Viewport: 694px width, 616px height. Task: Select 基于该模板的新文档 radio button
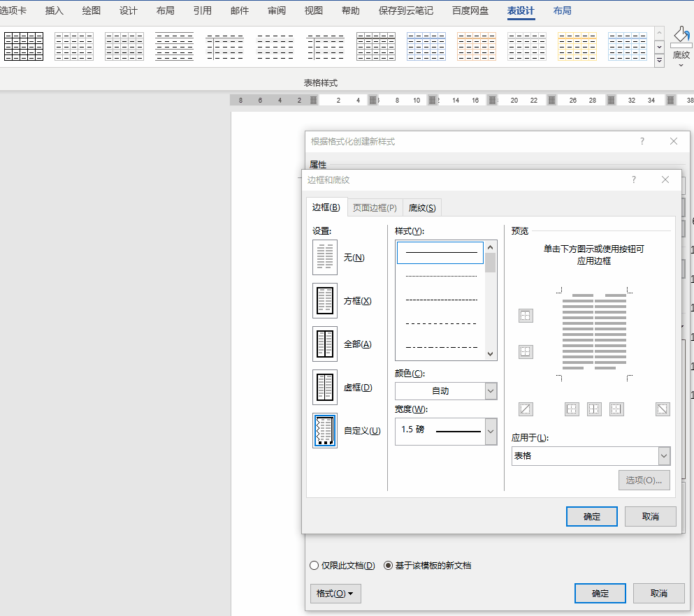[x=388, y=566]
